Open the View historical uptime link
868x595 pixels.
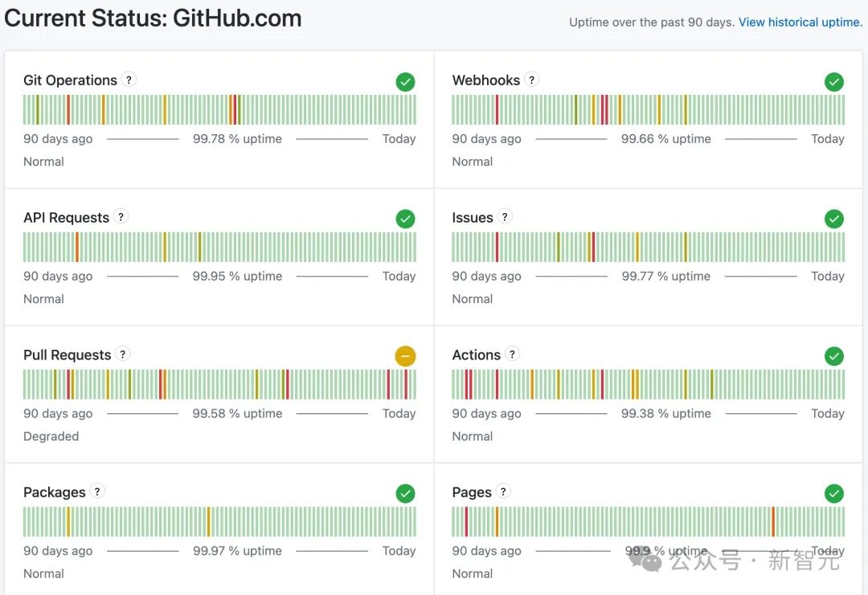[x=800, y=23]
